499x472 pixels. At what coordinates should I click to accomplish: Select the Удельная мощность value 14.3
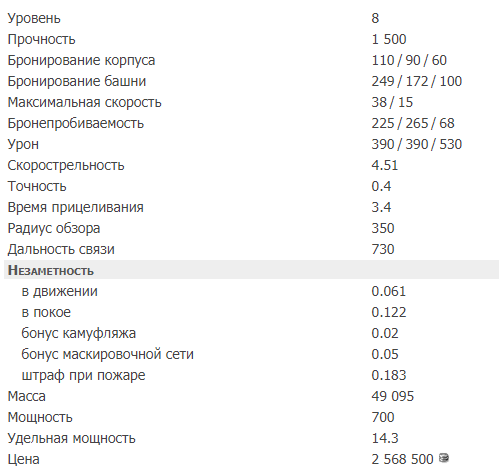(x=385, y=438)
